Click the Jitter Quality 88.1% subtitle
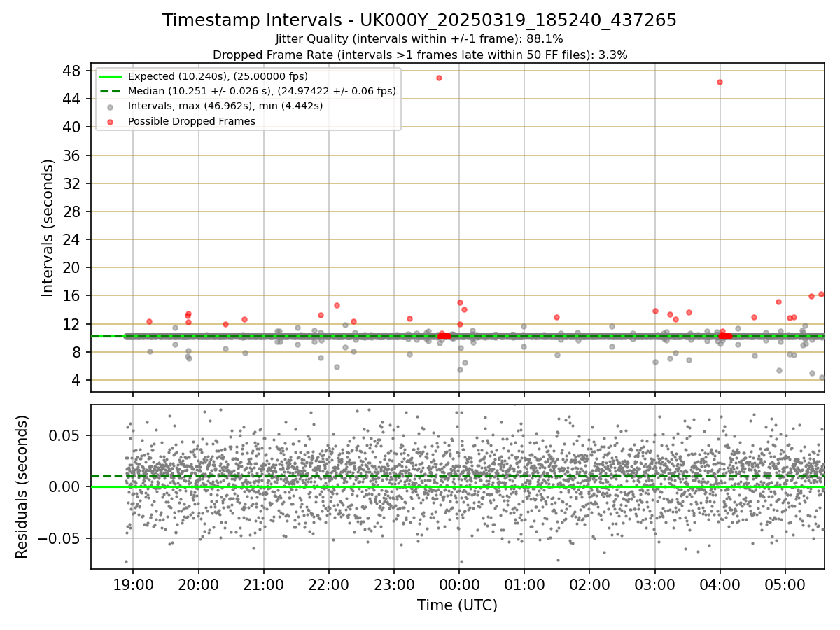The width and height of the screenshot is (840, 630). click(419, 39)
